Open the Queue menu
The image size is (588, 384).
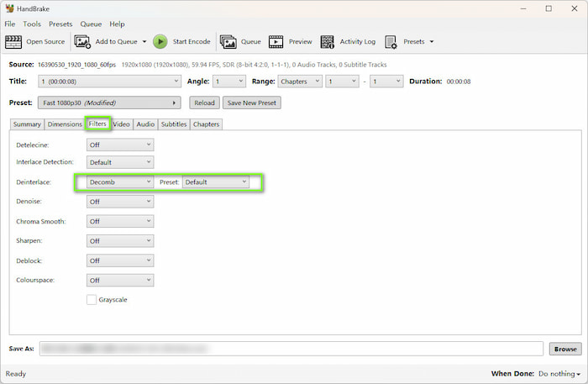click(91, 24)
